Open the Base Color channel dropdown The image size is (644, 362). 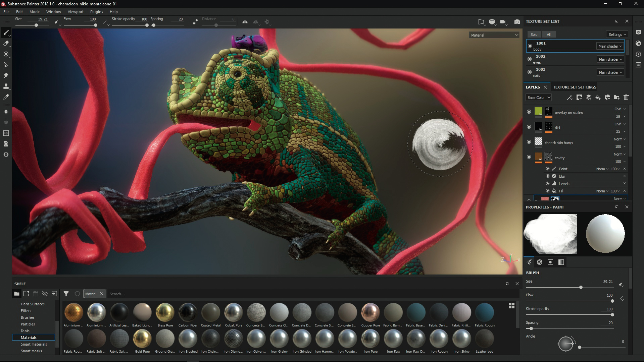[538, 97]
